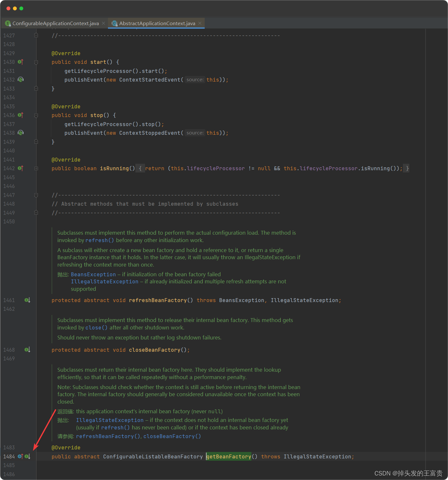Select the AbstractApplicationContext.java tab
Screen dimensions: 448x480
(157, 23)
